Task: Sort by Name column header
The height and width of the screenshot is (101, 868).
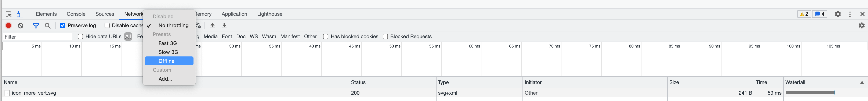Action: pyautogui.click(x=175, y=82)
